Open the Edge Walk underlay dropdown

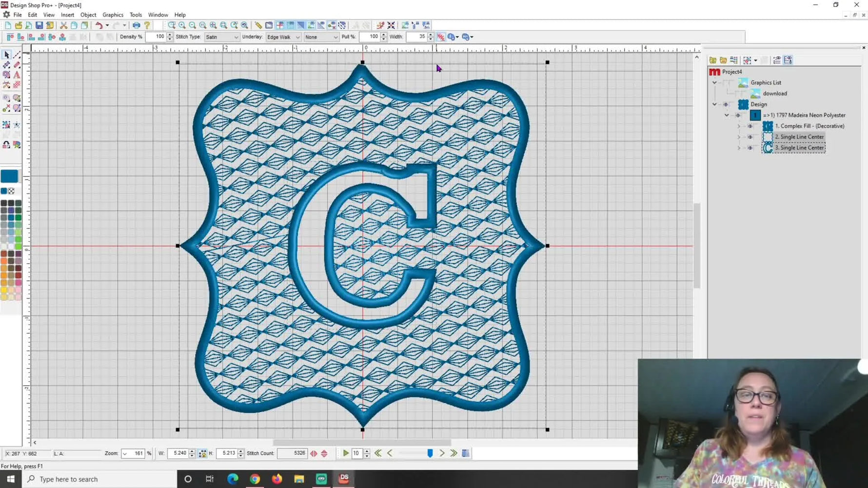283,37
